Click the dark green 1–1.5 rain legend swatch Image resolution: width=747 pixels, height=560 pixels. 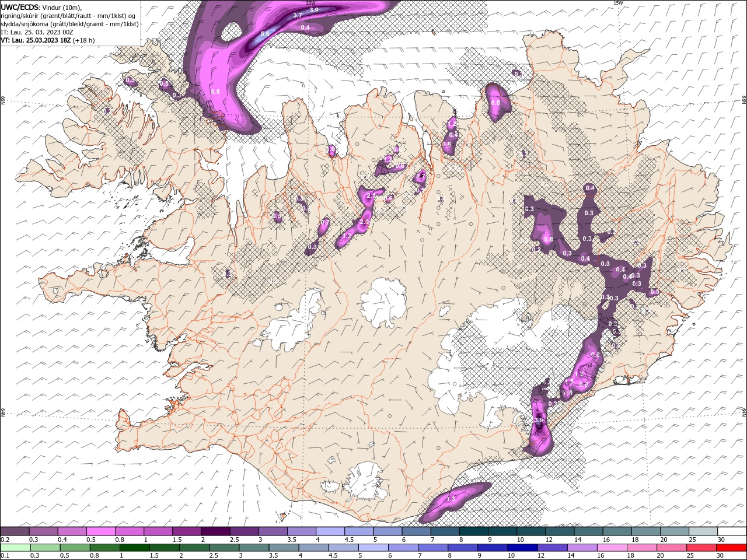tap(134, 548)
